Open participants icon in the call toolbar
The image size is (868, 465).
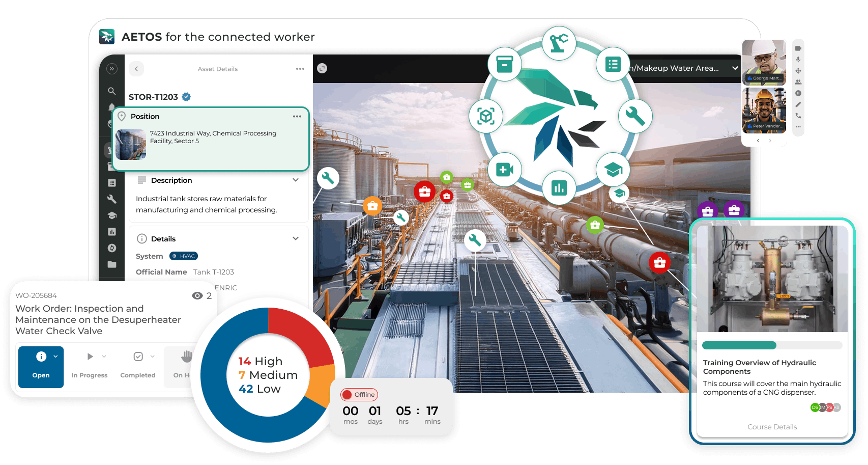798,82
